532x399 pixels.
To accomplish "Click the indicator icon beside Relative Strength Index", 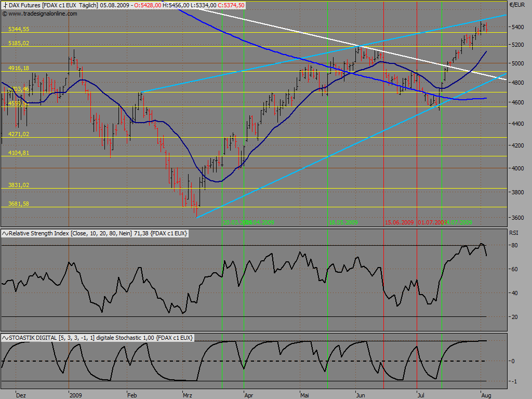I will pyautogui.click(x=5, y=233).
